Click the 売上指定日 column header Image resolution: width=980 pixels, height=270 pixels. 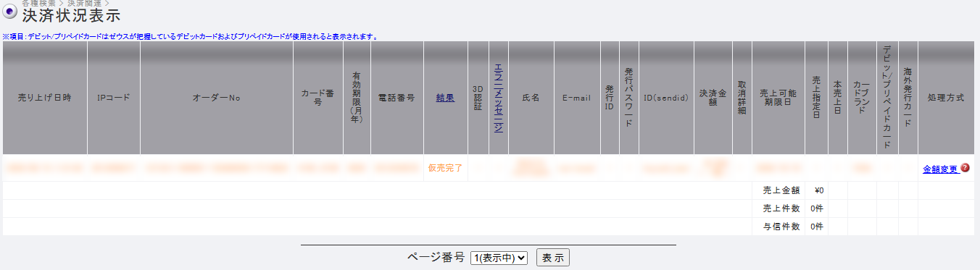click(x=817, y=98)
